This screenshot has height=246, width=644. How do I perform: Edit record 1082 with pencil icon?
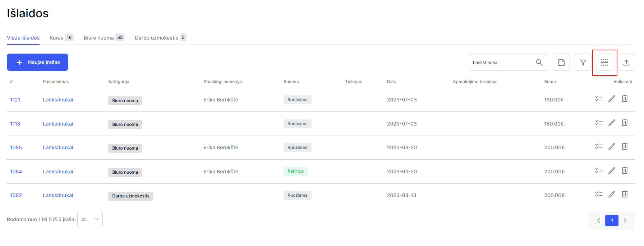[x=612, y=194]
